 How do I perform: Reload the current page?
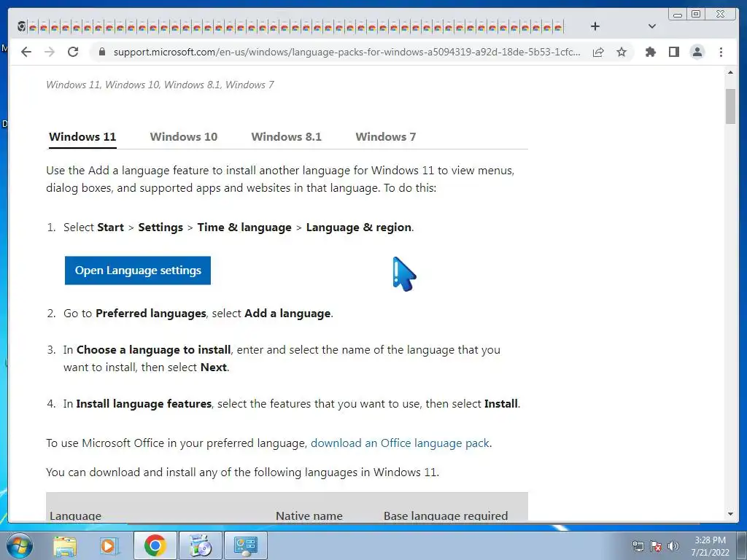(73, 52)
